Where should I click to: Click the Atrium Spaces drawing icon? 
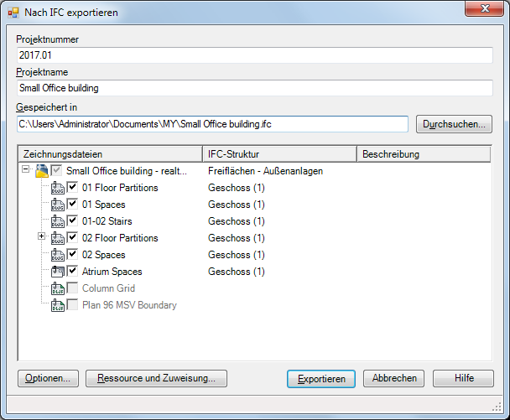coord(58,272)
